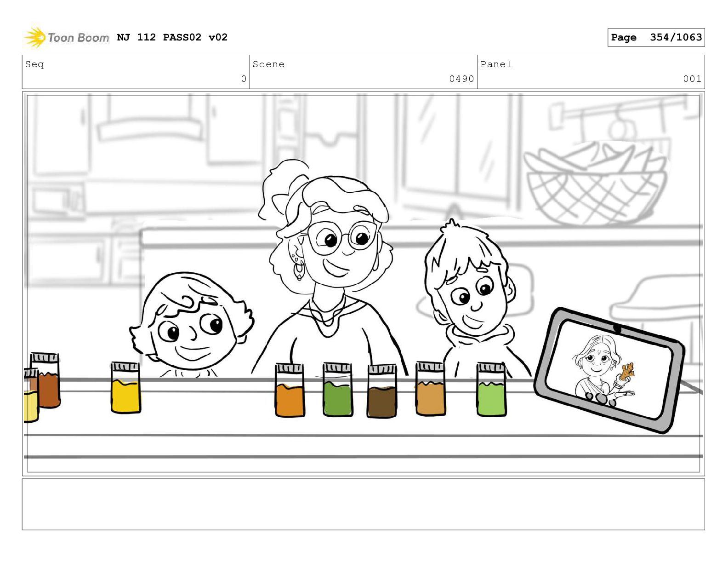This screenshot has width=728, height=563.
Task: Click the Page 354/1063 box
Action: coord(656,37)
